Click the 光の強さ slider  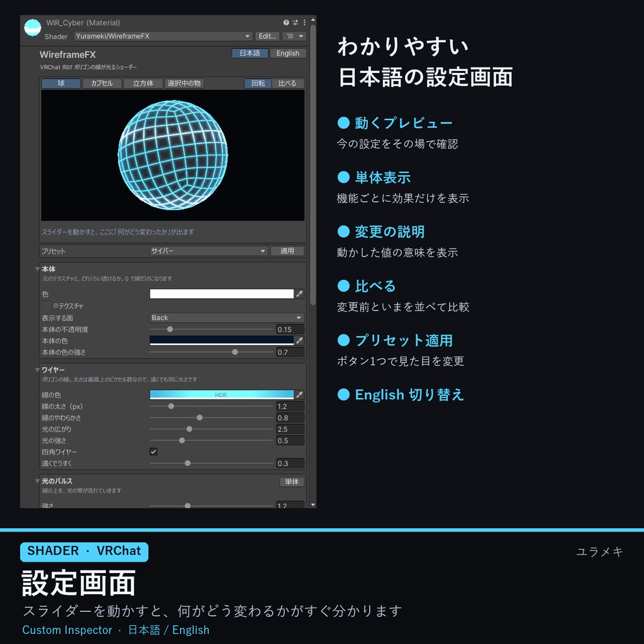point(211,441)
